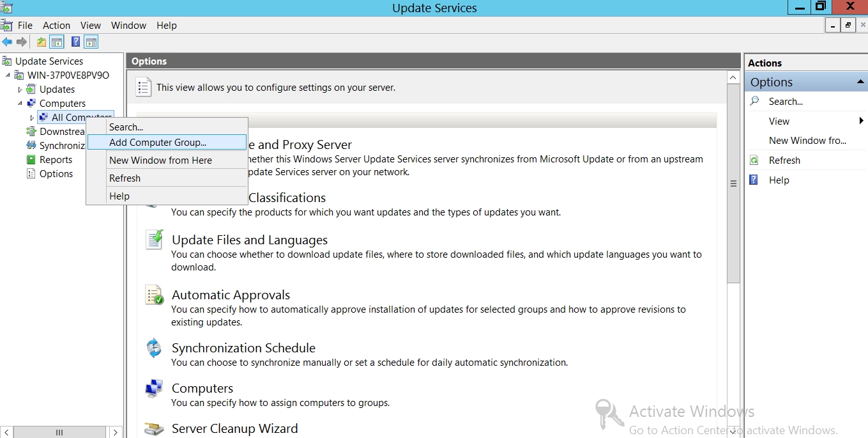868x438 pixels.
Task: Click the Automatic Approvals checklist icon
Action: [x=155, y=295]
